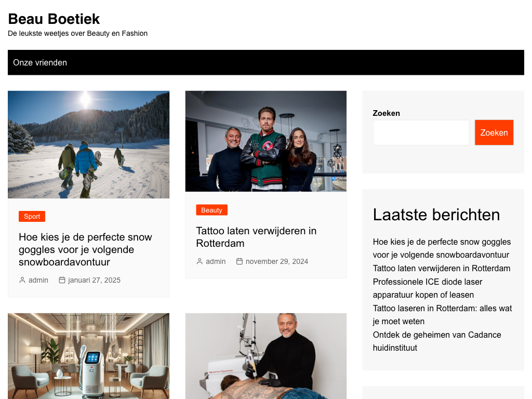Image resolution: width=532 pixels, height=399 pixels.
Task: Click the calendar icon next to november 29, 2024
Action: coord(240,262)
